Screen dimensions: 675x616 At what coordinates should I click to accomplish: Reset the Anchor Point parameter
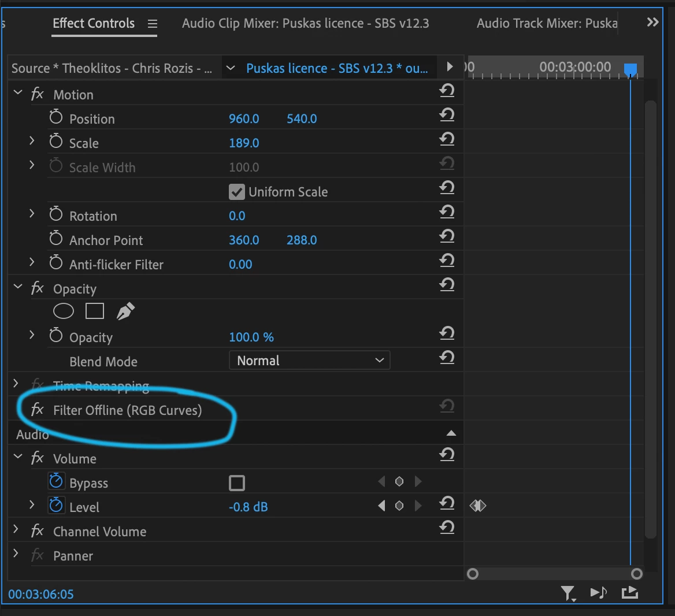pos(447,236)
